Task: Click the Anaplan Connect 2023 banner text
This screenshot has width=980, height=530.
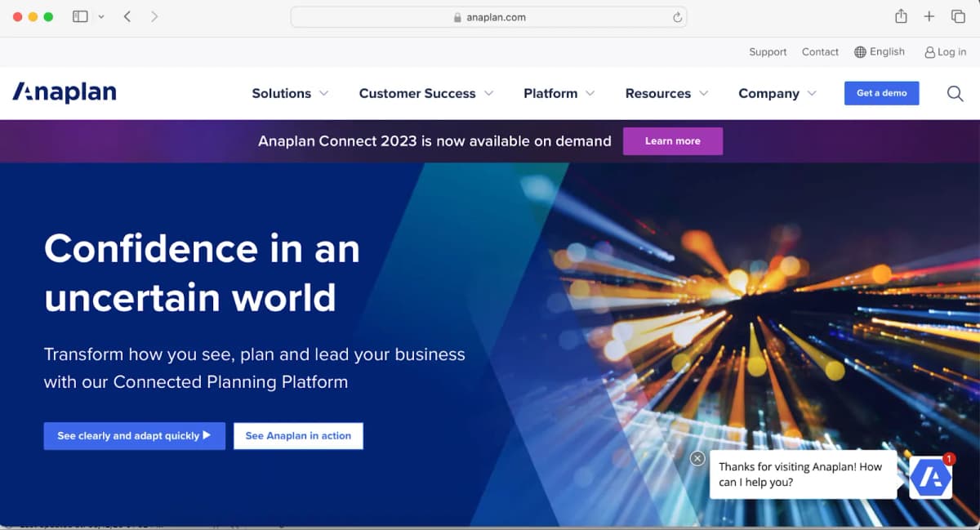Action: pyautogui.click(x=434, y=140)
